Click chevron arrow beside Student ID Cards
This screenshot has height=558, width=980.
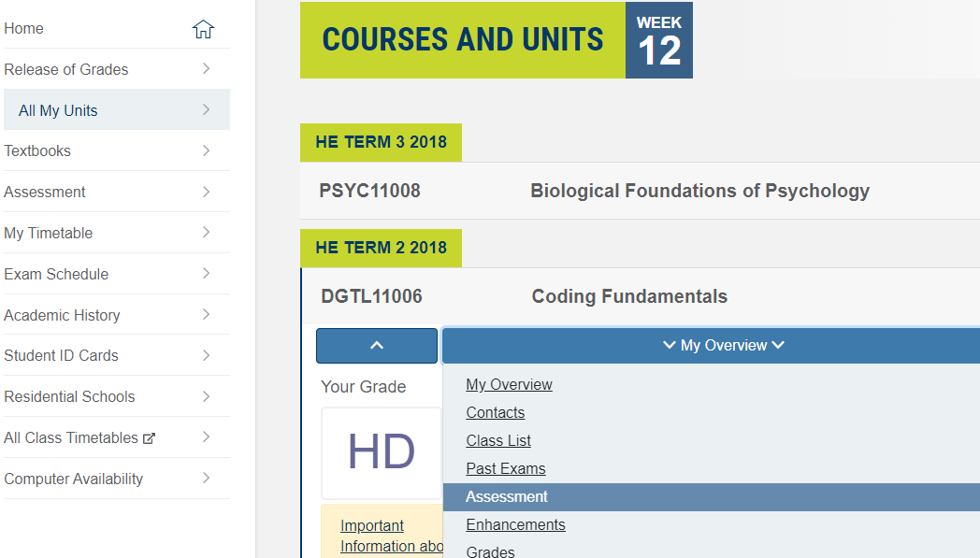[206, 355]
